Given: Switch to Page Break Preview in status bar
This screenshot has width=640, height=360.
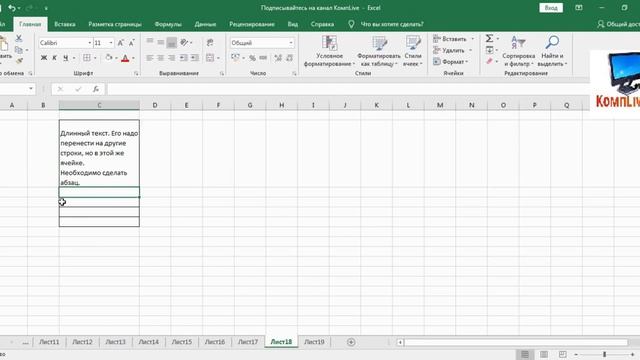Looking at the screenshot, I should (x=562, y=354).
